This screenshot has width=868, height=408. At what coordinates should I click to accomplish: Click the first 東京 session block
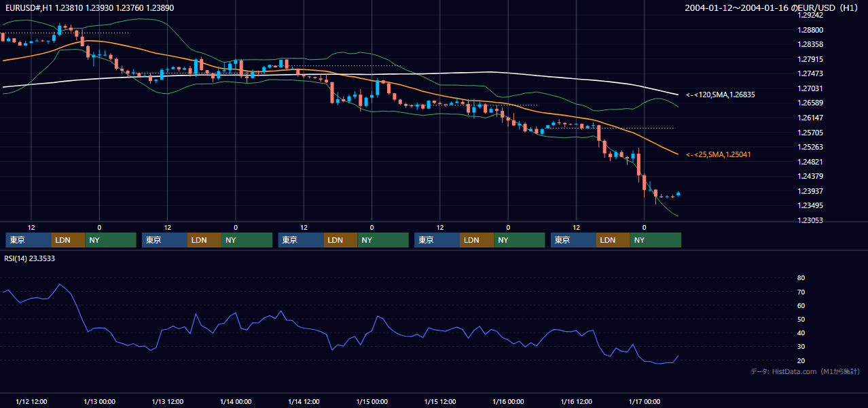pos(29,240)
